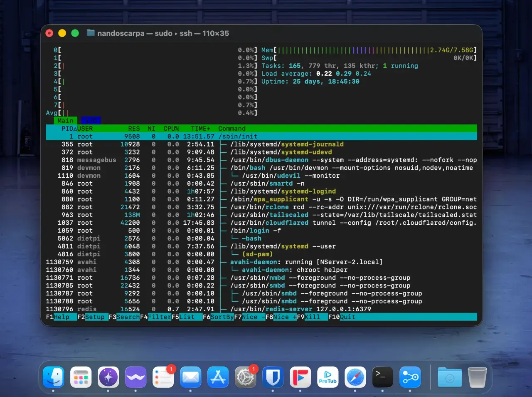Image resolution: width=532 pixels, height=397 pixels.
Task: Click the Mem usage meter bar
Action: [369, 50]
